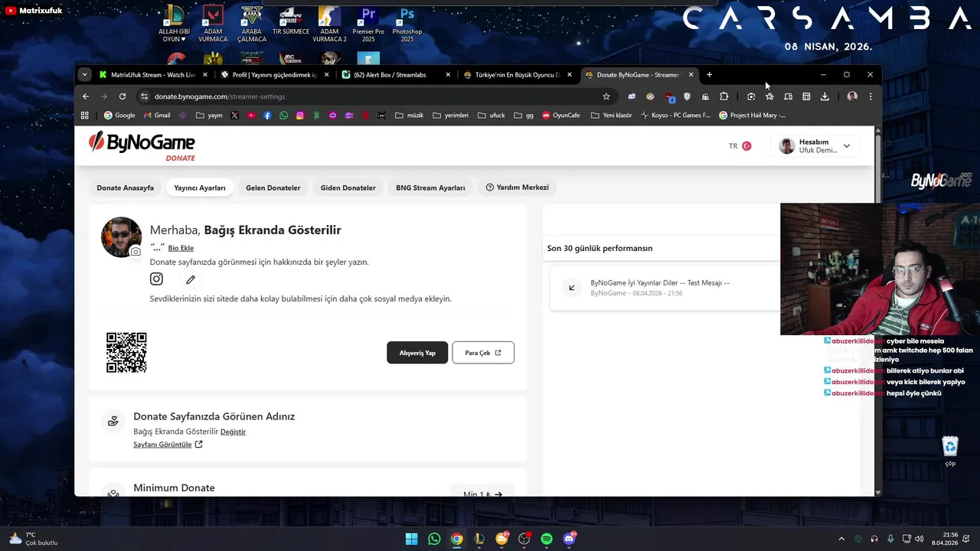Open Yardım Merkezi help tab
Screen dimensions: 980x551
(518, 187)
